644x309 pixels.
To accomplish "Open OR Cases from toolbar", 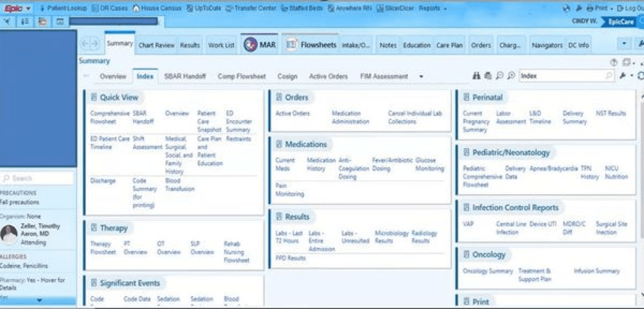I will (x=109, y=9).
